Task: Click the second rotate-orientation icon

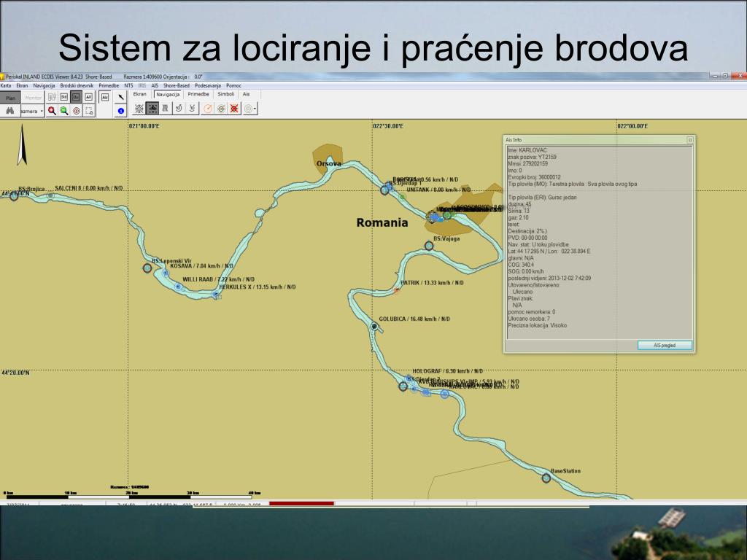Action: [x=192, y=109]
